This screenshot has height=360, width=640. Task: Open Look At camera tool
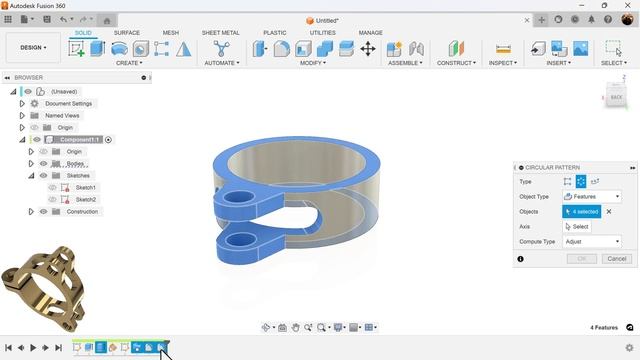[x=282, y=327]
